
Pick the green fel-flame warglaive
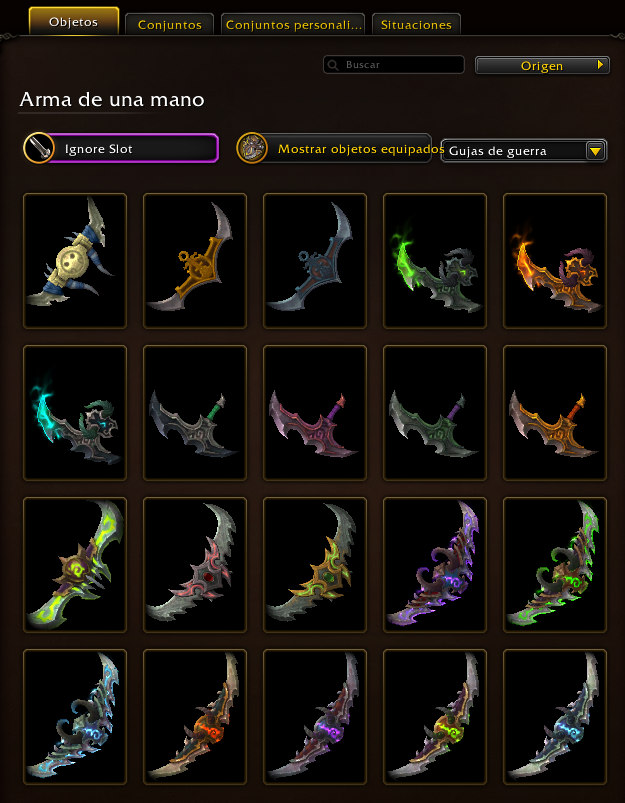(434, 261)
